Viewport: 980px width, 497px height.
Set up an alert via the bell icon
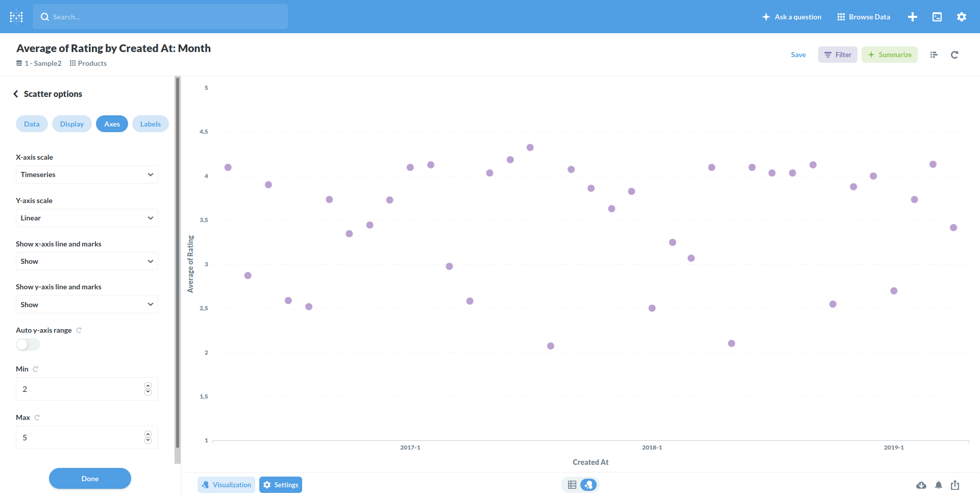[x=938, y=485]
